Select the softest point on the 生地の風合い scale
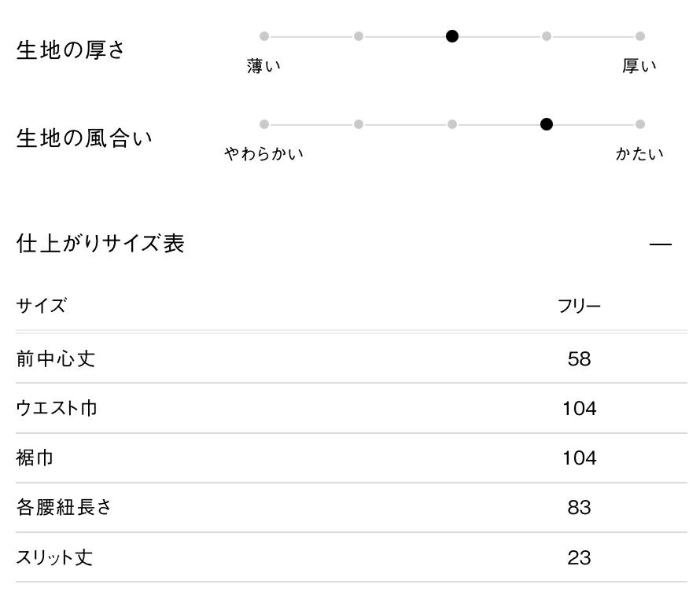The height and width of the screenshot is (599, 700). click(264, 124)
